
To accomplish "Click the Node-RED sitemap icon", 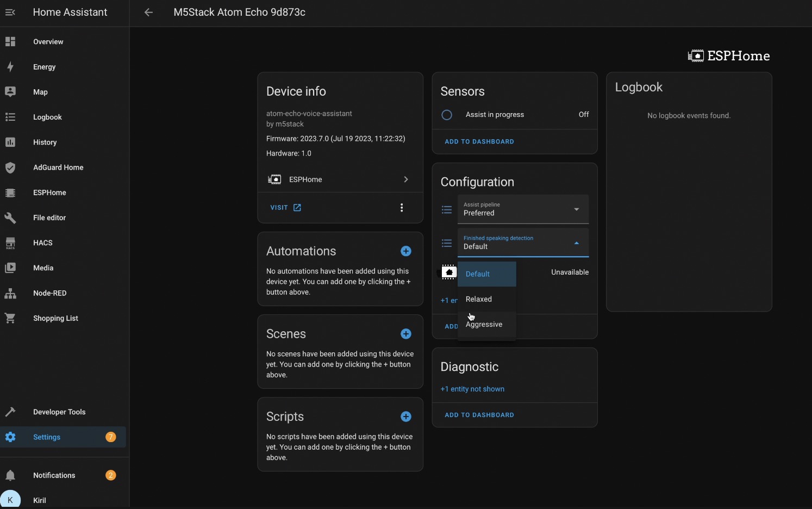I will [x=10, y=293].
